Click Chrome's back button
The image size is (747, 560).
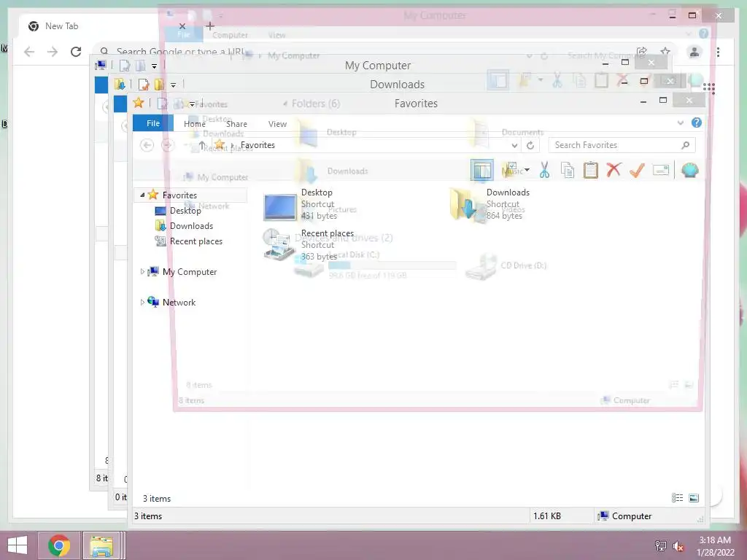29,52
